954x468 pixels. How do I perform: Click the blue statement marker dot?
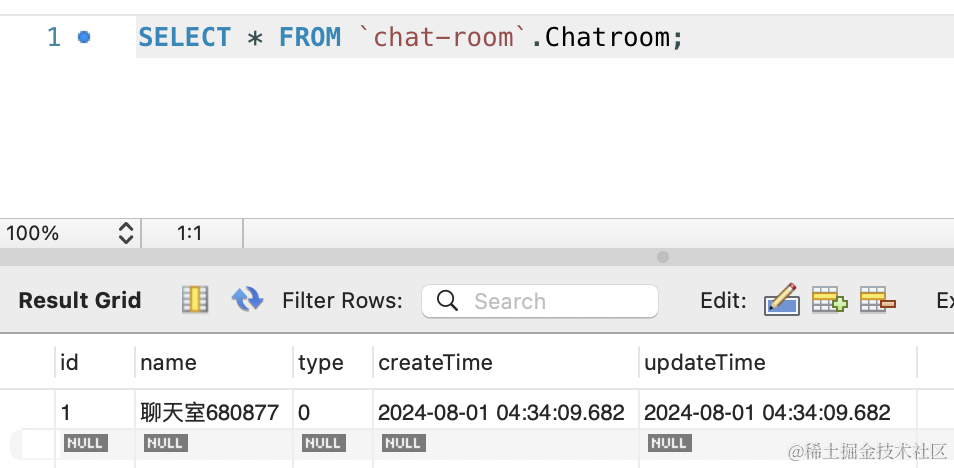coord(84,37)
